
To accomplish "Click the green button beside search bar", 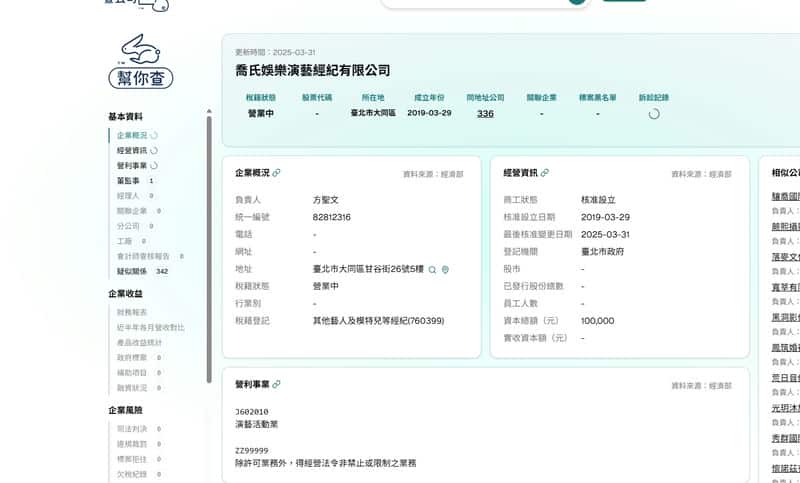I will (x=625, y=2).
